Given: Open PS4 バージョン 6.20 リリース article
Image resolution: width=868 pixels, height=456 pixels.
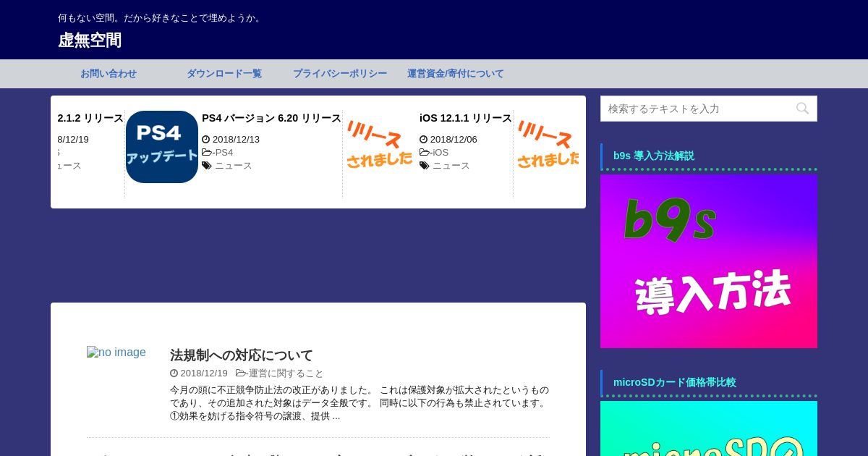Looking at the screenshot, I should point(271,118).
